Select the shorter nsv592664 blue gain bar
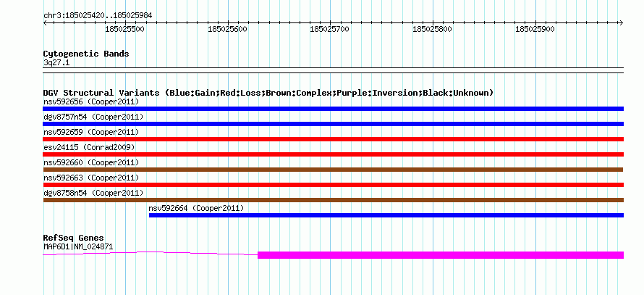The height and width of the screenshot is (295, 644). pyautogui.click(x=386, y=215)
